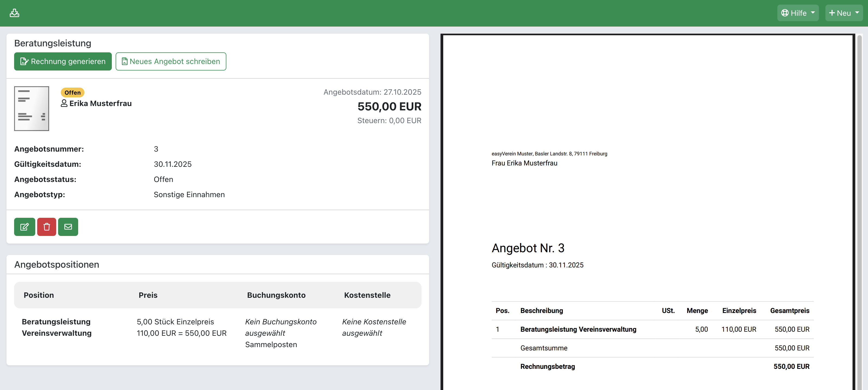Click the Preis column header
Screen dimensions: 868x390
148,295
